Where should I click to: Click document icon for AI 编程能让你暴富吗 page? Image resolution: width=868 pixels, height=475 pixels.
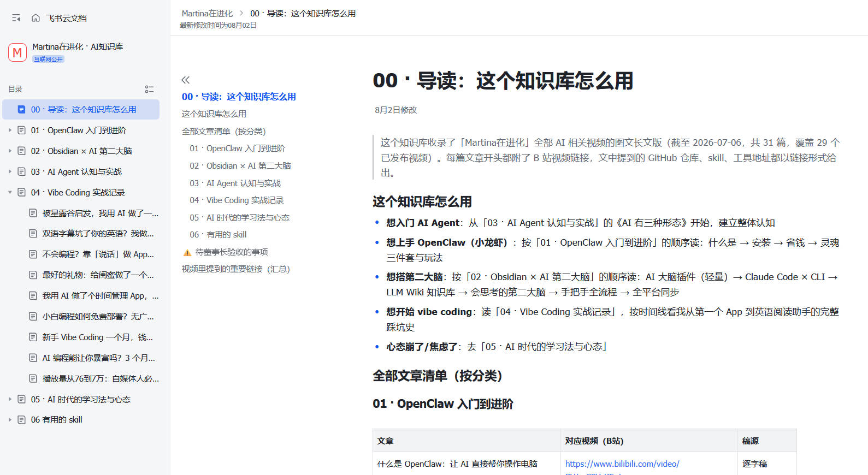pyautogui.click(x=33, y=358)
